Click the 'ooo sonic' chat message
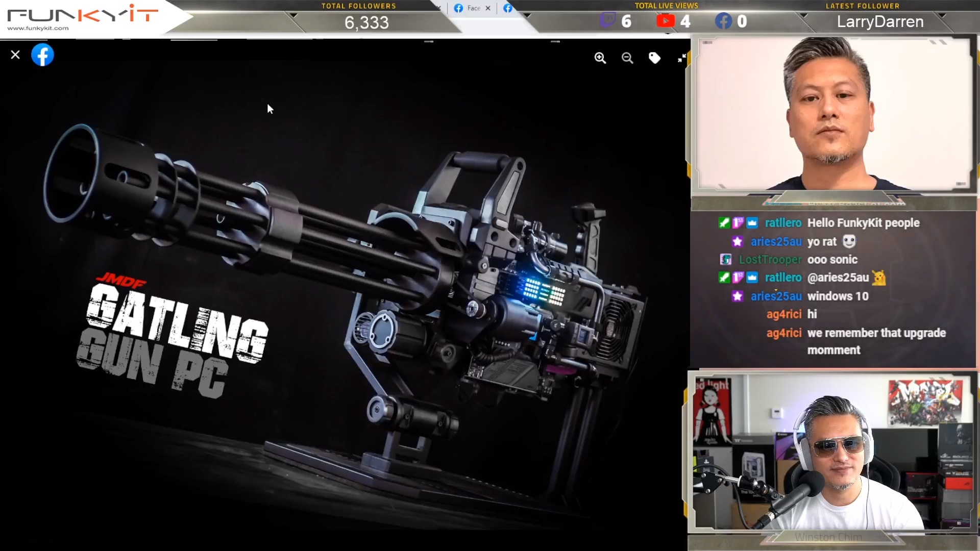The height and width of the screenshot is (551, 980). tap(832, 260)
